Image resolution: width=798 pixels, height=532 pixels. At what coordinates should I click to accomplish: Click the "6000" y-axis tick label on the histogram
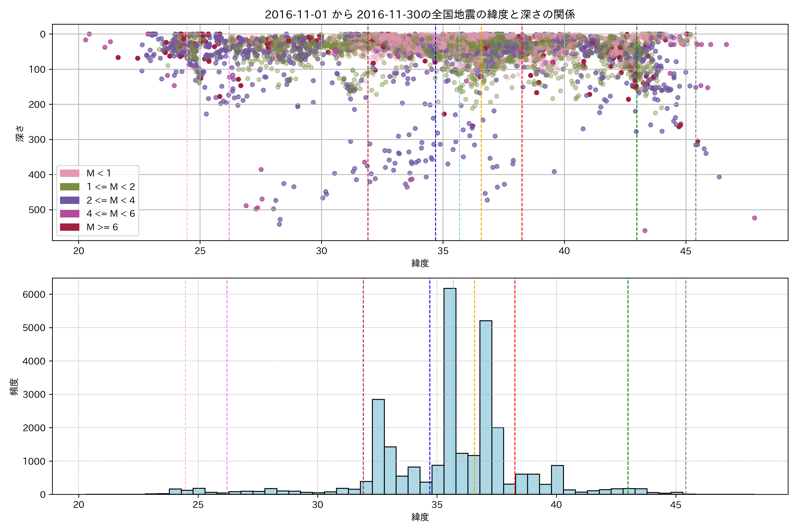pyautogui.click(x=34, y=295)
